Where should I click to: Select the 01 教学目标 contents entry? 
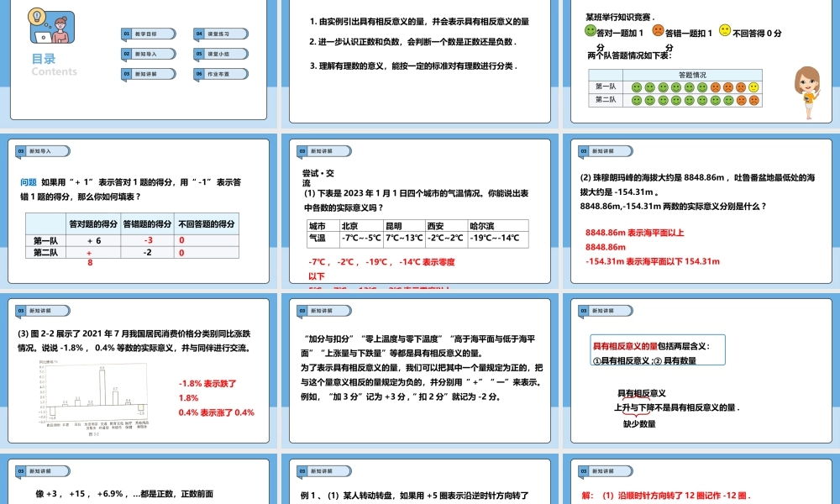150,34
